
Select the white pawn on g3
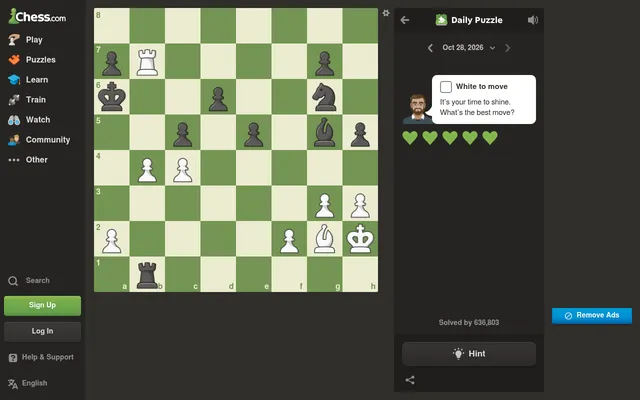click(324, 206)
